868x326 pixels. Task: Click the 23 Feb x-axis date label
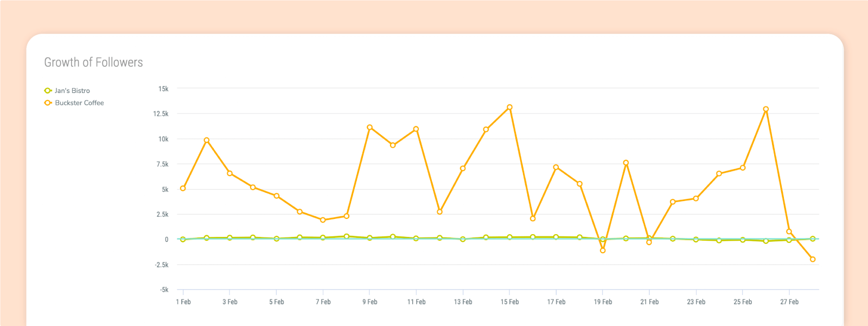[696, 302]
